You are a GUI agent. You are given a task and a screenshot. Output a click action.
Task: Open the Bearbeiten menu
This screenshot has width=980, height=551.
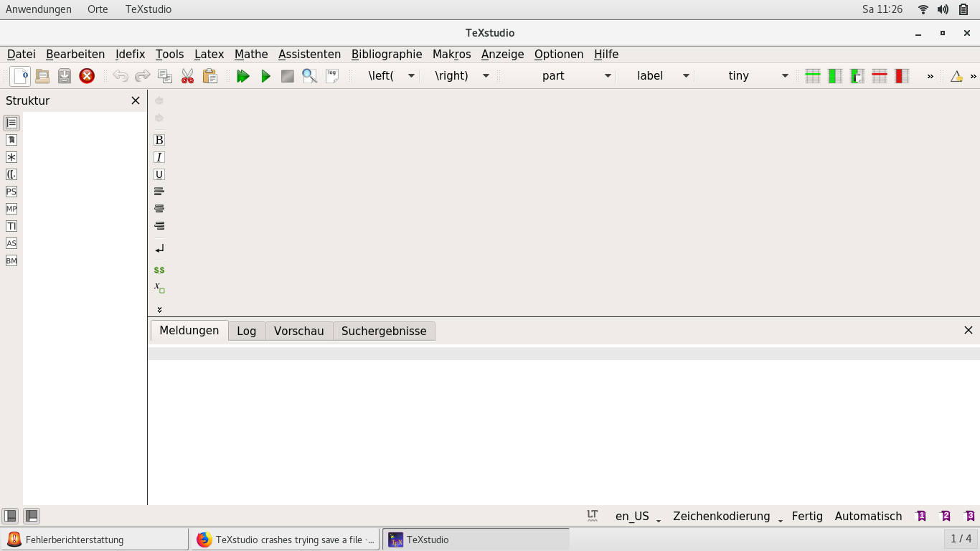click(75, 54)
